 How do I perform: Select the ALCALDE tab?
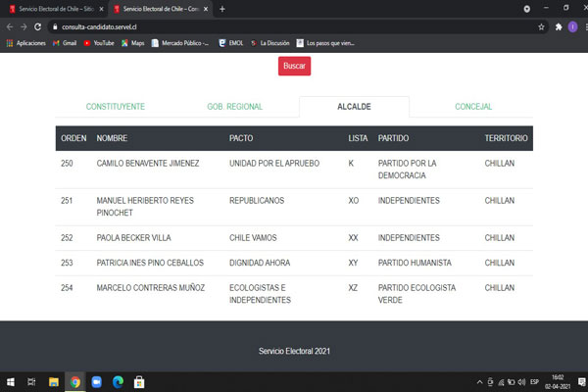coord(355,107)
